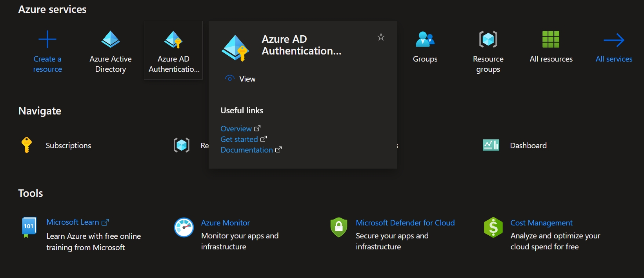
Task: Open the Cost Management link
Action: [541, 223]
